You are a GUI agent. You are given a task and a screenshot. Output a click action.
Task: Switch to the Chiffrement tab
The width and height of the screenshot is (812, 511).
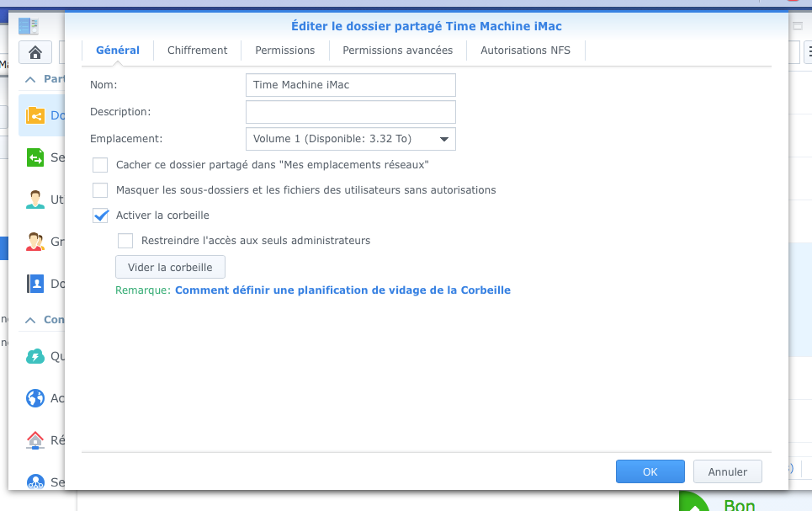pos(197,51)
